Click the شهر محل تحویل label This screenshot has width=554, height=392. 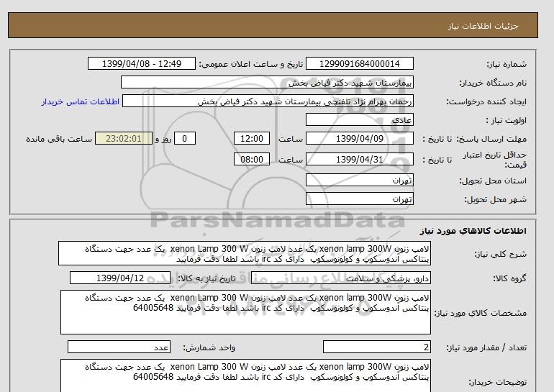coord(495,199)
